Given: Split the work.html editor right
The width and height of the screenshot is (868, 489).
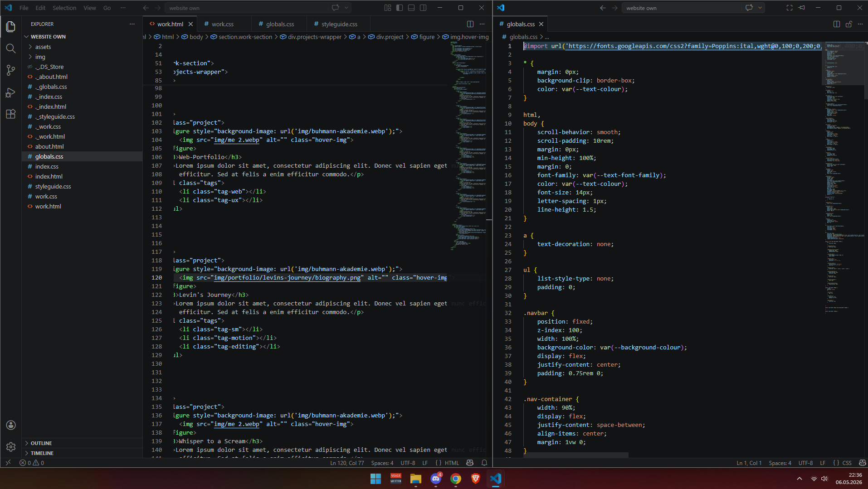Looking at the screenshot, I should click(x=470, y=24).
